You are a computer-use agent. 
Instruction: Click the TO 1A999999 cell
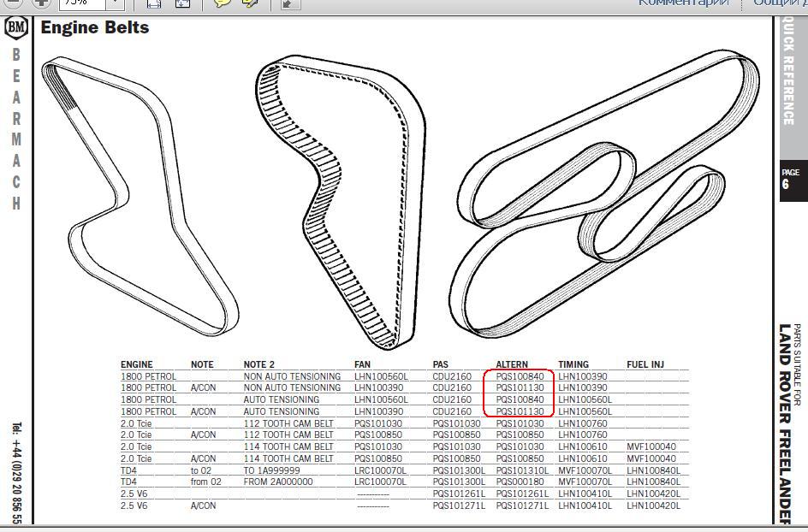click(x=271, y=470)
